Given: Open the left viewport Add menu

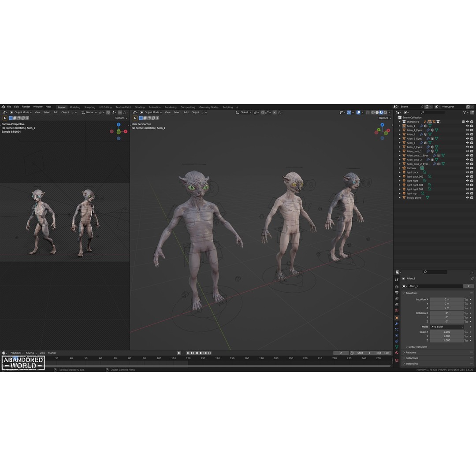Looking at the screenshot, I should [x=56, y=112].
